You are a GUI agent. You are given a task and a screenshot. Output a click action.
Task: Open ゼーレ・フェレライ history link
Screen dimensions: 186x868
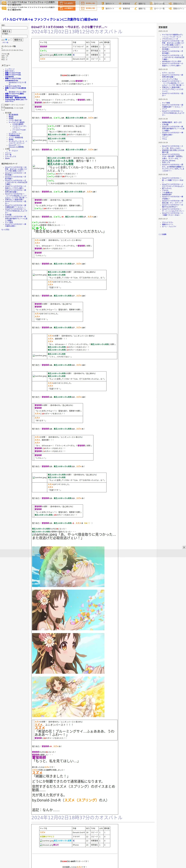click(169, 226)
